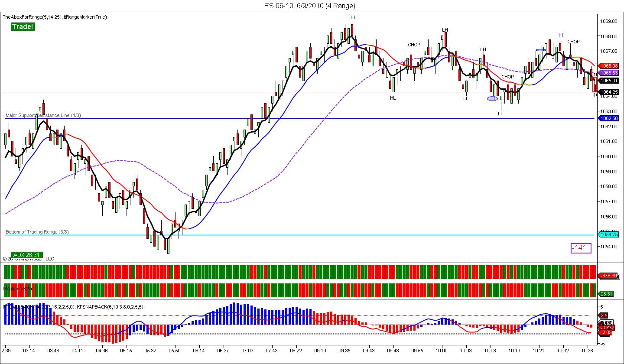Click the blue 1062.50 price marker
This screenshot has height=364, width=624.
coord(608,118)
